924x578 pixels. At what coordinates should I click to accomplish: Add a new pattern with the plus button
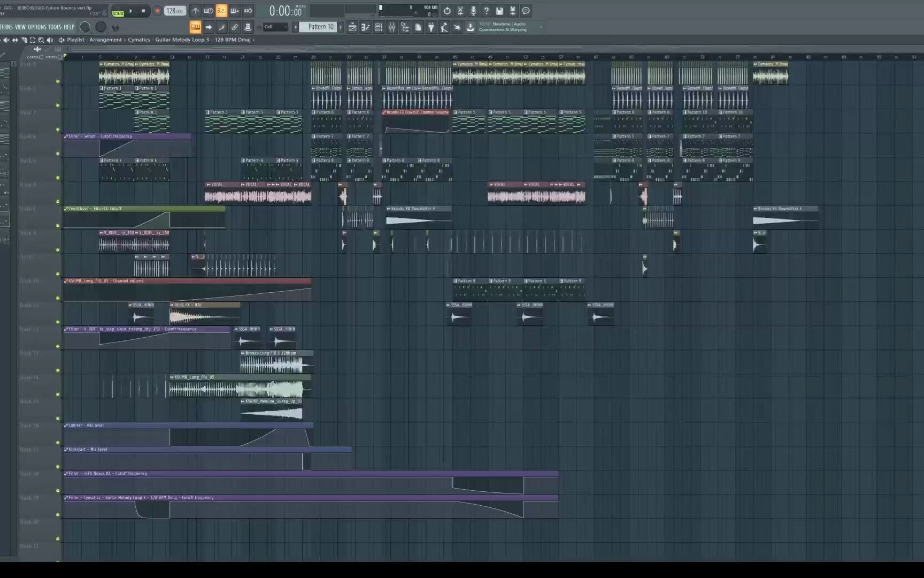point(341,27)
